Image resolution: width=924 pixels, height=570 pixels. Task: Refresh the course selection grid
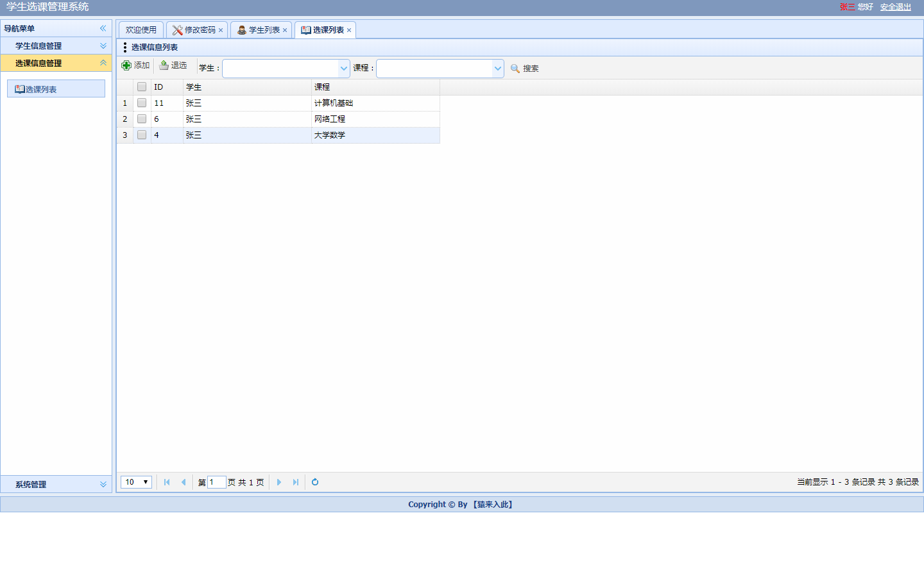click(315, 482)
